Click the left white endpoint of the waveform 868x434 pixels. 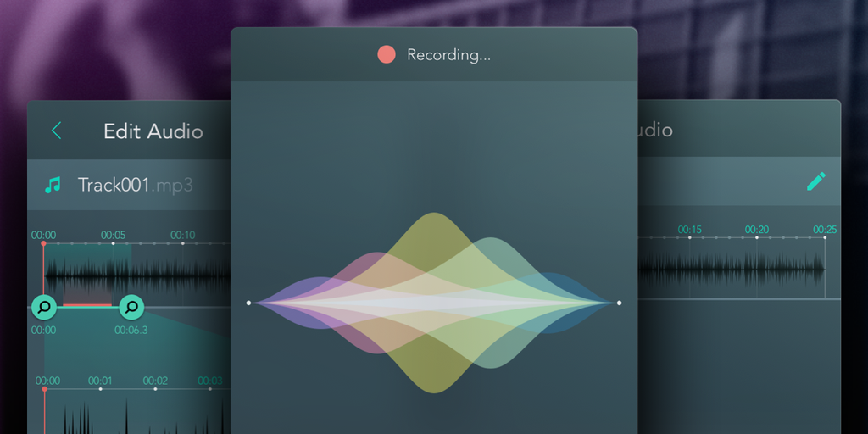tap(248, 303)
